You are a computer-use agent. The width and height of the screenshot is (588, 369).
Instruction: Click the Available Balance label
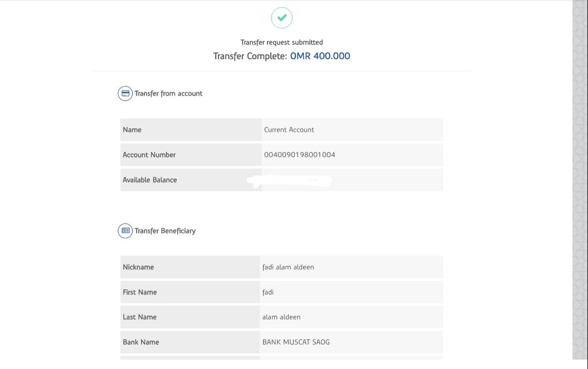(x=149, y=180)
